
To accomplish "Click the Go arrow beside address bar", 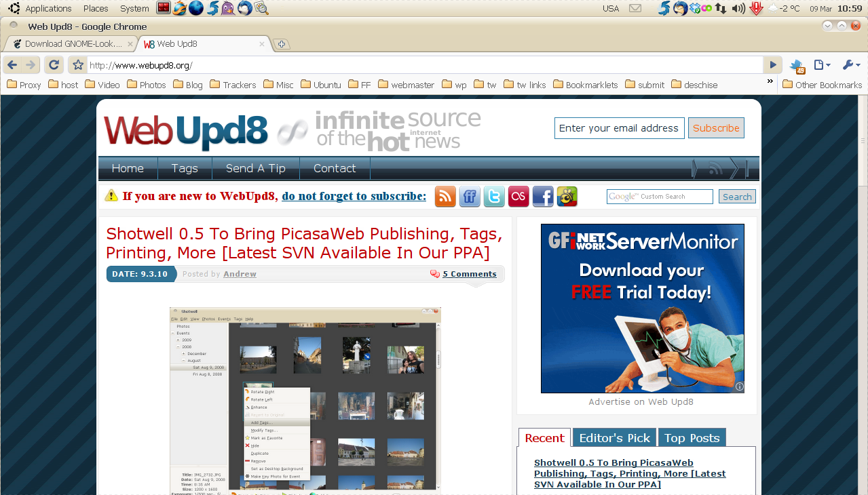I will coord(772,65).
